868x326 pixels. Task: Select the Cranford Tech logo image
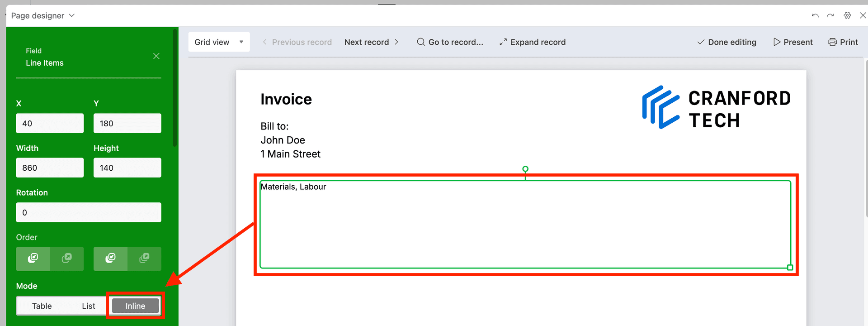[x=717, y=108]
